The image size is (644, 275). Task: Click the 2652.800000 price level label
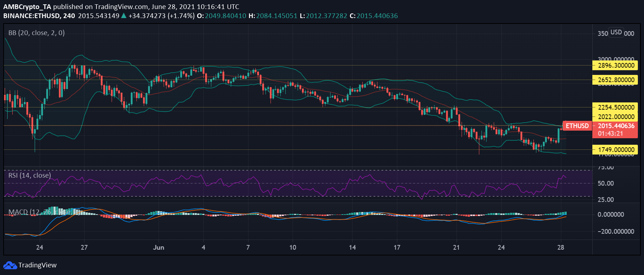[615, 80]
